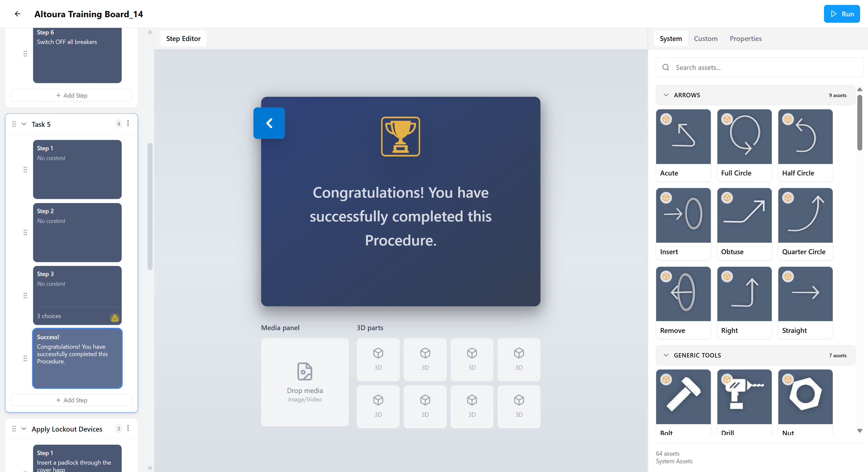Click the assets panel scrollbar down arrow
Screen dimensions: 868x472
coord(860,430)
